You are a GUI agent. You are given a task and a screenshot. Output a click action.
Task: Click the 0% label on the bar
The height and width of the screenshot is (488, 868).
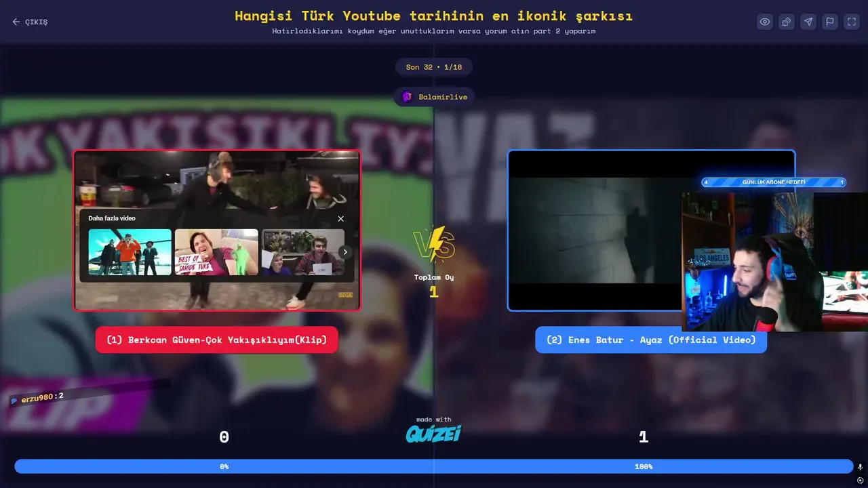click(x=224, y=466)
